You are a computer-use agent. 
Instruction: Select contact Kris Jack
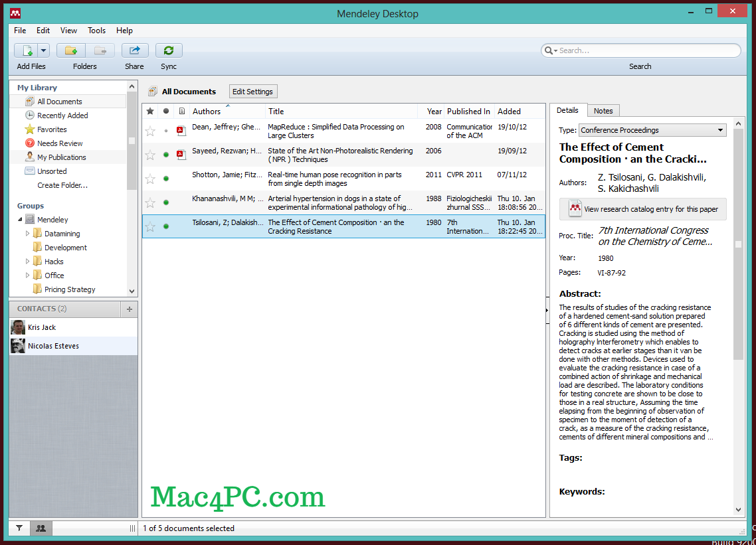tap(73, 327)
